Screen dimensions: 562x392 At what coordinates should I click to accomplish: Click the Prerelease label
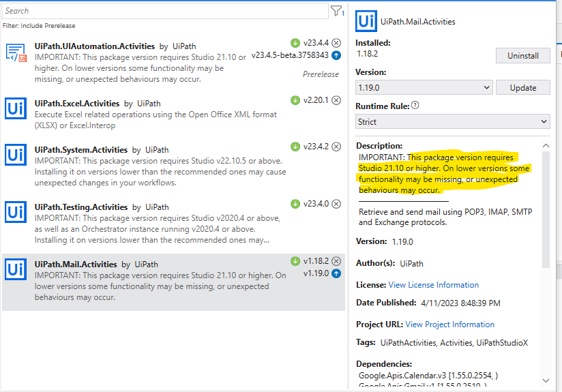tap(321, 74)
